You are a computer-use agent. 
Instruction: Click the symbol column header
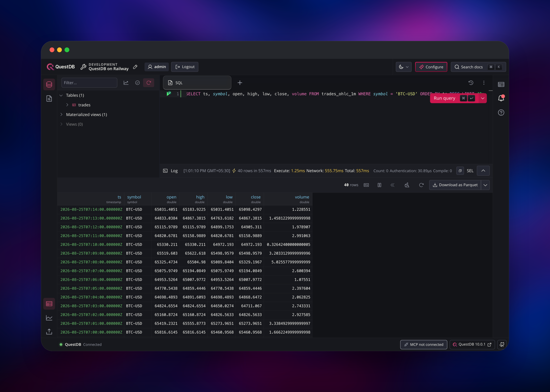tap(138, 199)
